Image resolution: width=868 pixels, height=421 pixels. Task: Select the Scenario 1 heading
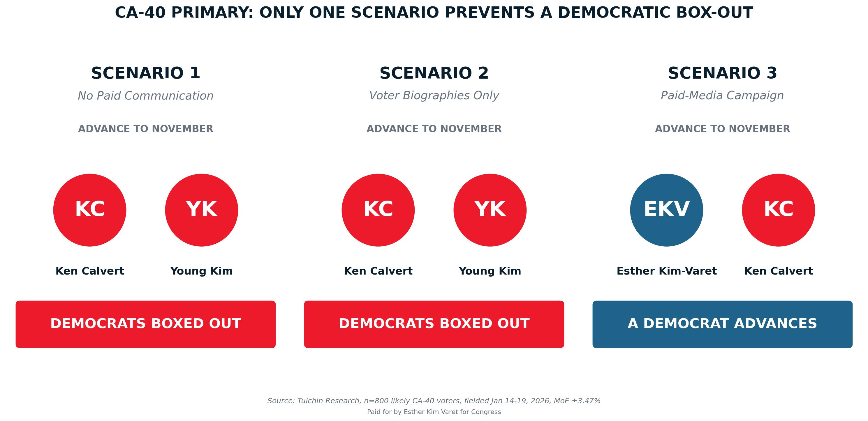coord(146,73)
